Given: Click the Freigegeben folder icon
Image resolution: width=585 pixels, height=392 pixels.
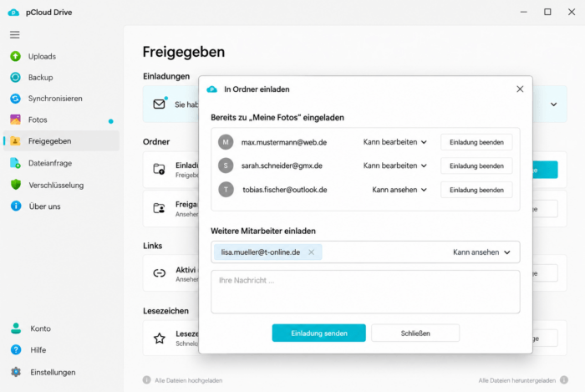Looking at the screenshot, I should tap(15, 141).
